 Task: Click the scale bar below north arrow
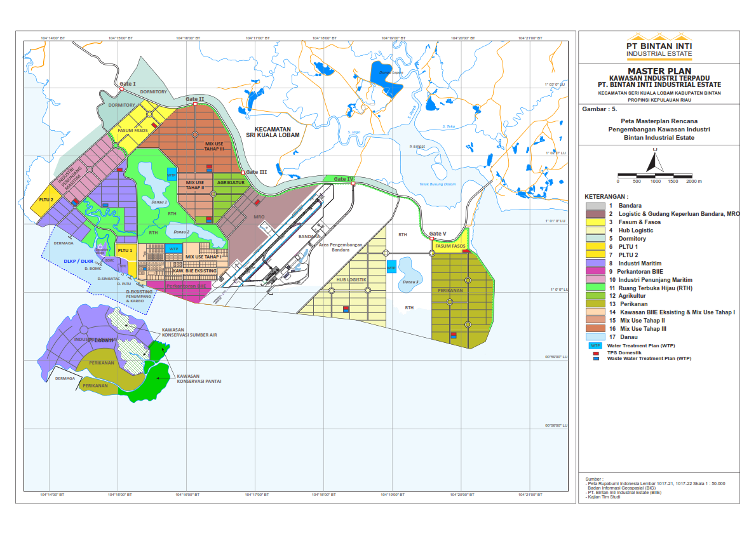pos(654,174)
